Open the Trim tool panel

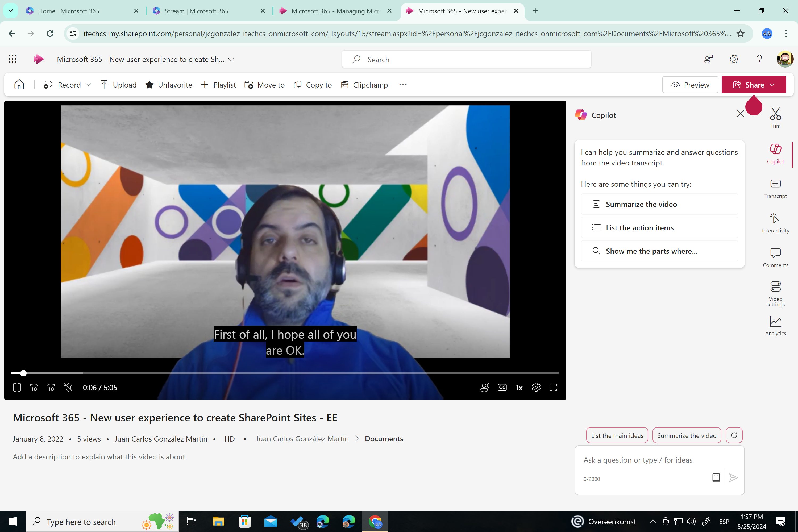(x=776, y=117)
